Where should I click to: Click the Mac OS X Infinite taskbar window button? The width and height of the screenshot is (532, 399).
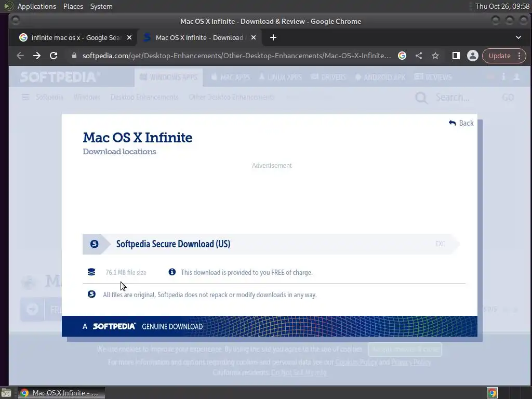click(x=61, y=393)
